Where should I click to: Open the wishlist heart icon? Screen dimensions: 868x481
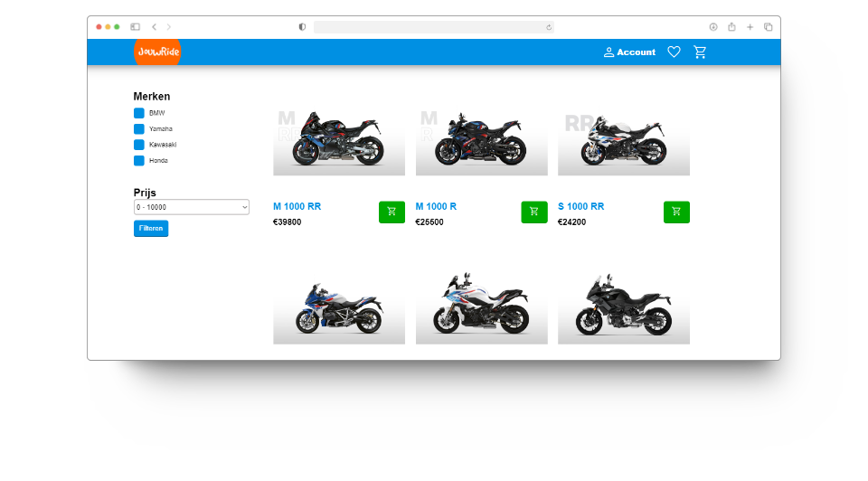coord(674,52)
